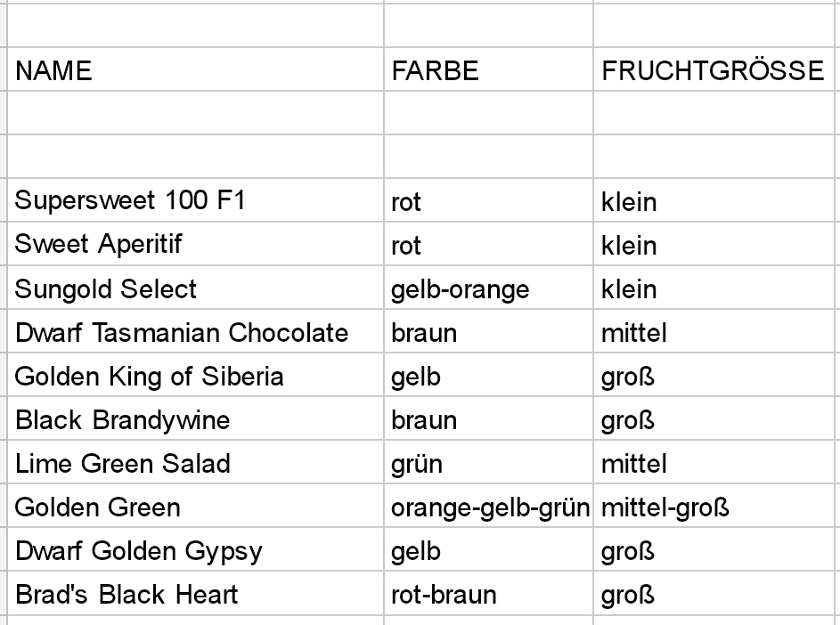The height and width of the screenshot is (625, 840).
Task: Click the rot-braun color cell
Action: (488, 593)
